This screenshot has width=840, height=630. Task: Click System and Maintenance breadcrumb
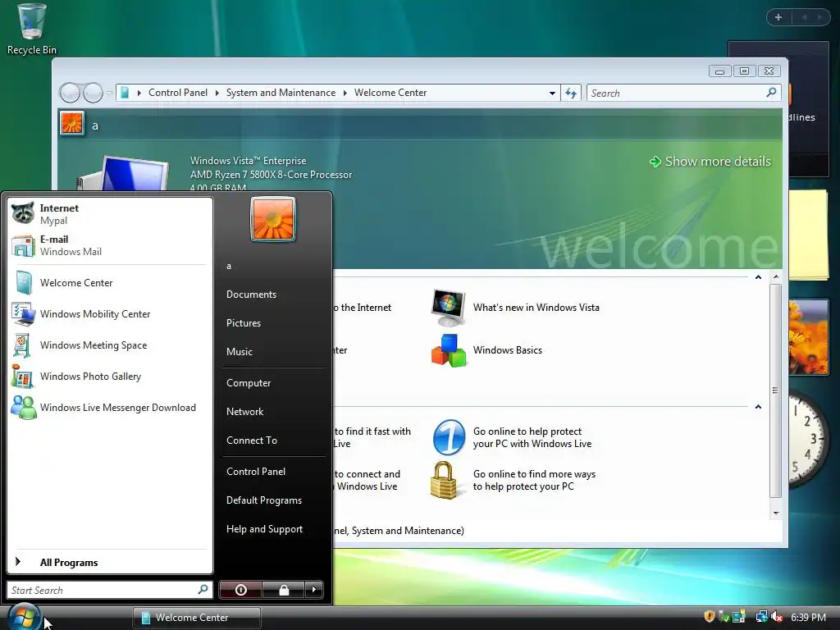281,93
